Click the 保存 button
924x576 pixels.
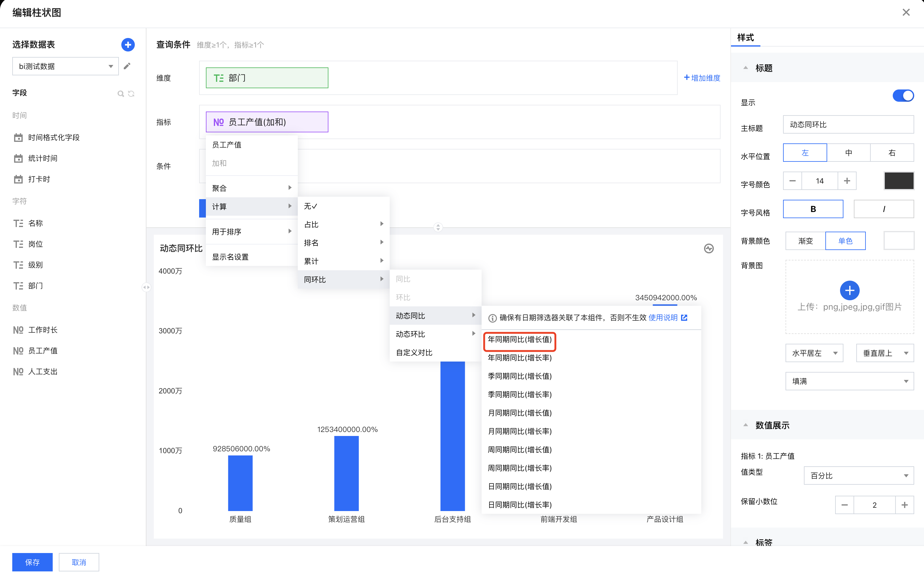coord(32,562)
